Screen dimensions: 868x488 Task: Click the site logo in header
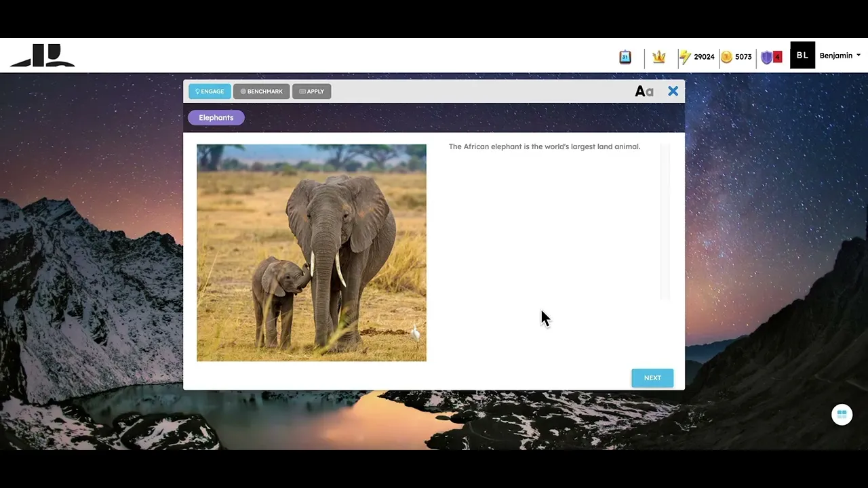pos(43,56)
